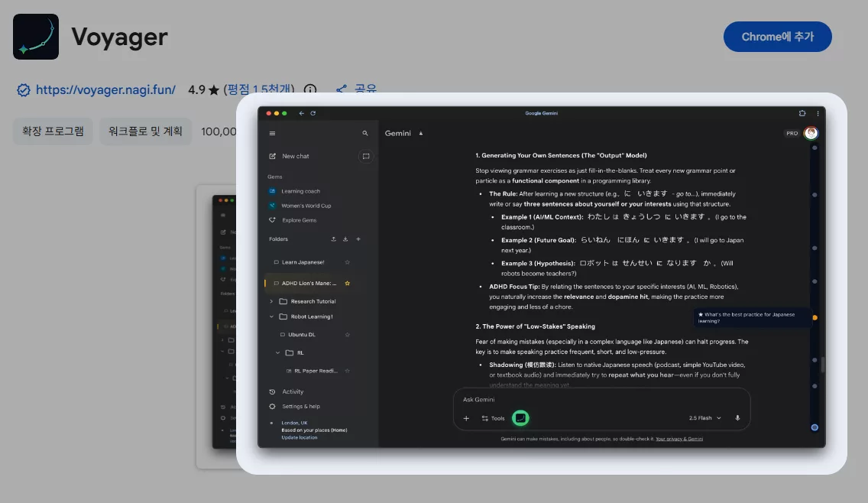Click the Ask Gemini input field
The image size is (868, 503).
pyautogui.click(x=601, y=399)
